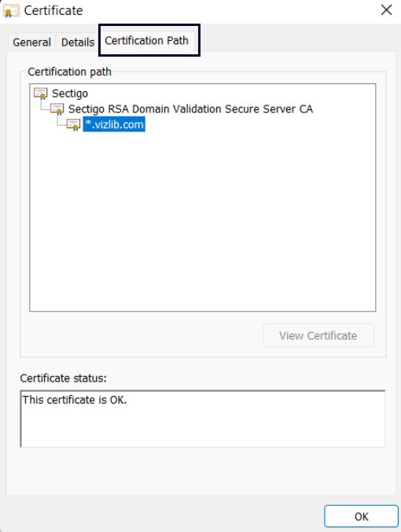Click the 'This certificate is OK.' message
Screen dimensions: 401x532
(x=75, y=400)
